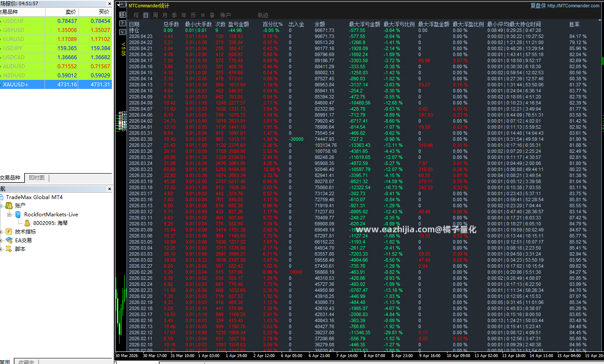Open the 账户 account tab in MTCommander
Viewport: 604px width, 364px height.
click(x=225, y=15)
